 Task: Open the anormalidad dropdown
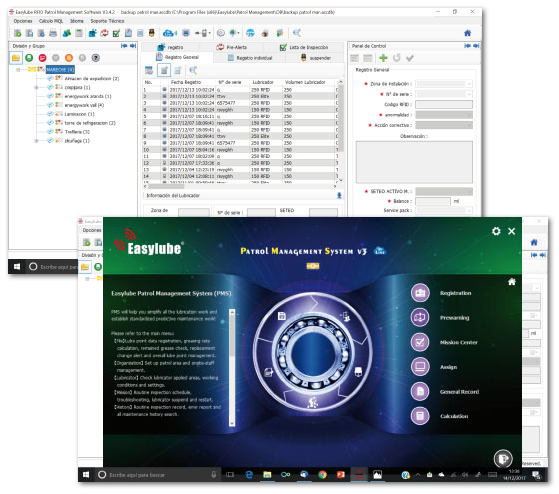pos(444,115)
